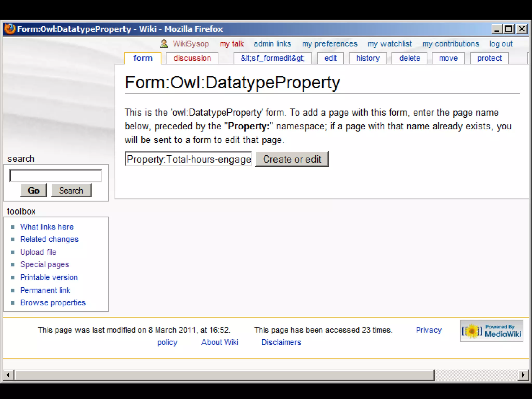
Task: Open the Browse properties toolbox link
Action: (53, 303)
